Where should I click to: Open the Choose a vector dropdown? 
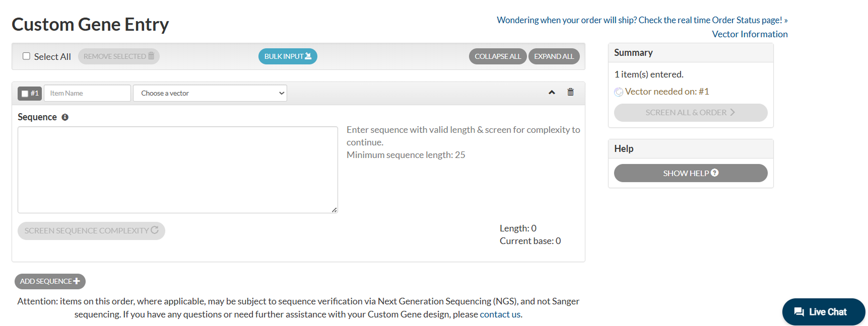point(210,93)
